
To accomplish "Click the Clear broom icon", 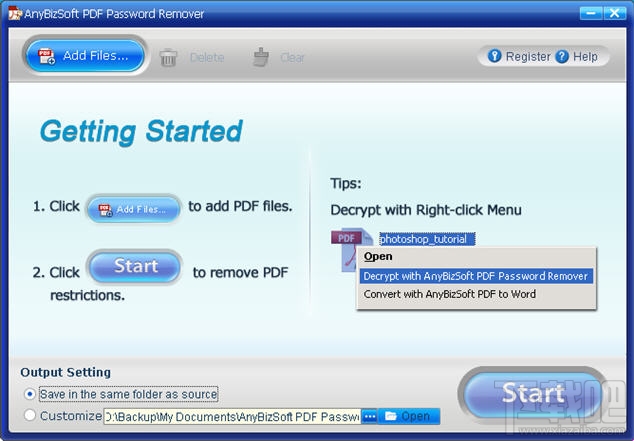I will click(261, 57).
